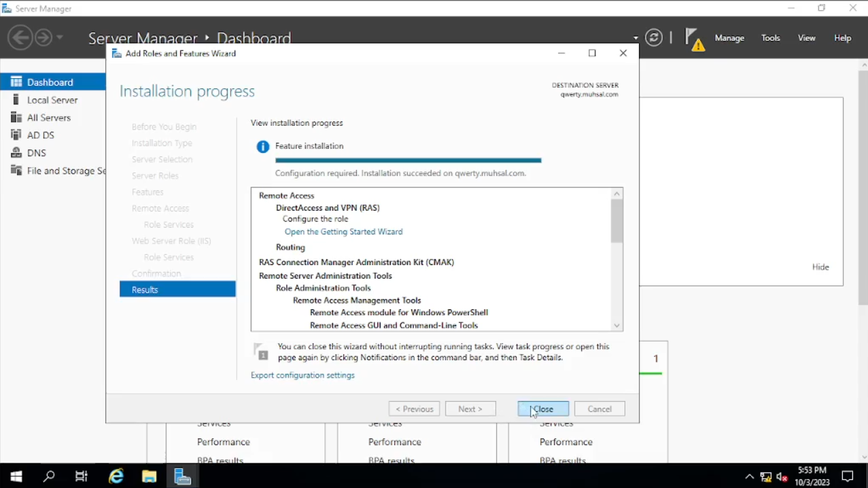Open the navigation history dropdown arrow
868x488 pixels.
[x=60, y=37]
